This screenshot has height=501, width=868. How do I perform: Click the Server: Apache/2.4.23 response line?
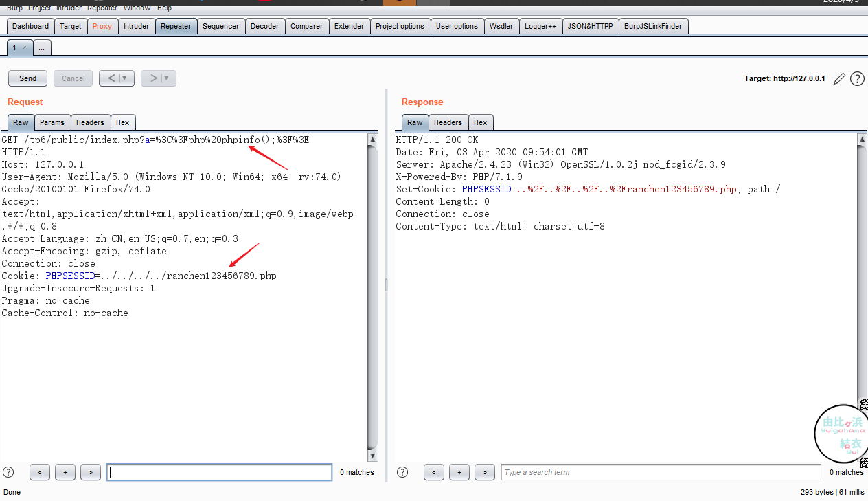[x=560, y=164]
